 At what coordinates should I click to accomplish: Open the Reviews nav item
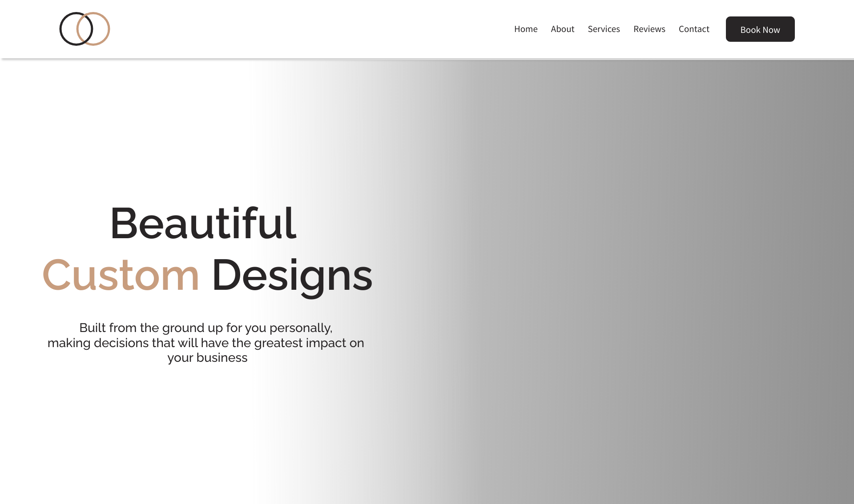[x=649, y=29]
